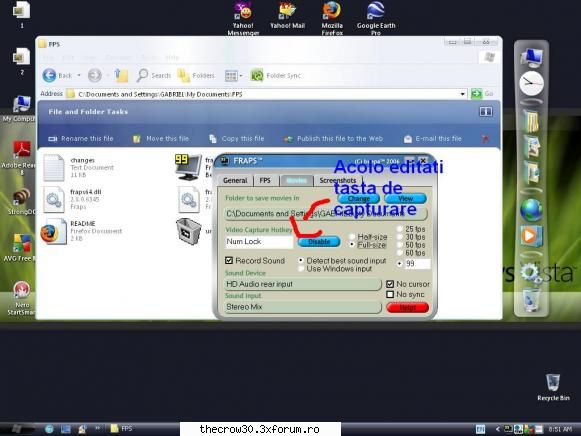Click the Back navigation arrow icon
Image resolution: width=581 pixels, height=436 pixels.
tap(49, 75)
